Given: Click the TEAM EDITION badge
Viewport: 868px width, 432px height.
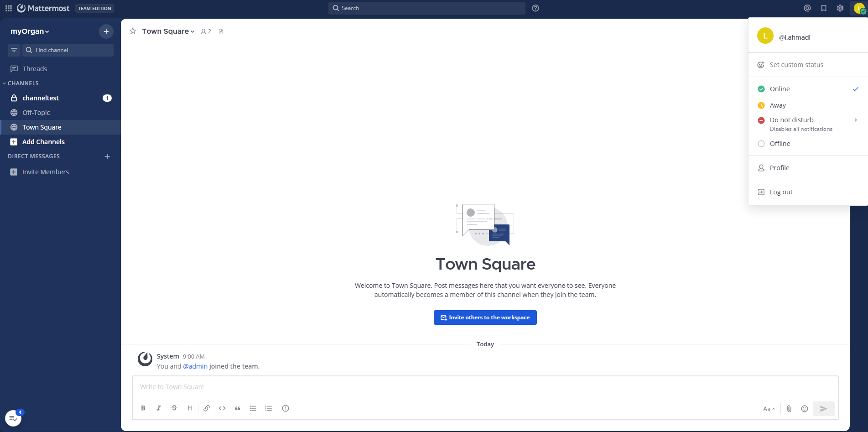Looking at the screenshot, I should tap(94, 8).
